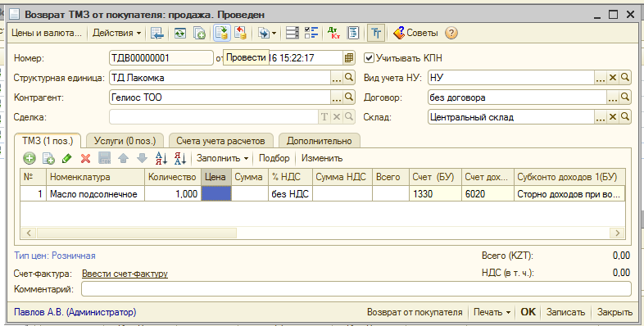Open Склад magnifier lookup
This screenshot has height=326, width=644.
pyautogui.click(x=624, y=117)
